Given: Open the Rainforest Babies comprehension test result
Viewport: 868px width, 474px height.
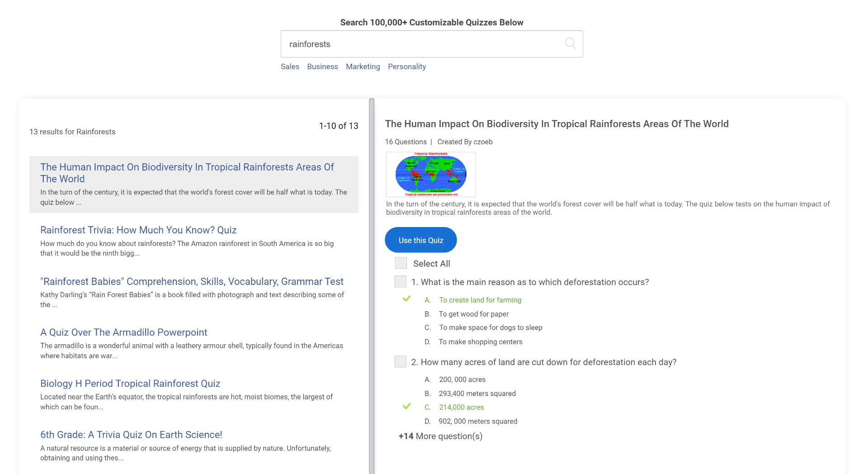Looking at the screenshot, I should 192,281.
